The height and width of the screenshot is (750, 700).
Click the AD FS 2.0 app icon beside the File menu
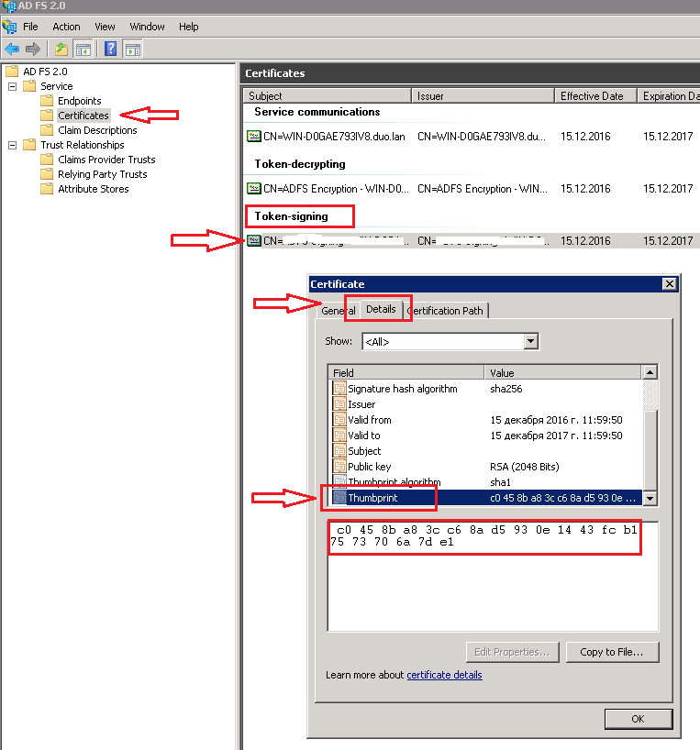click(9, 27)
